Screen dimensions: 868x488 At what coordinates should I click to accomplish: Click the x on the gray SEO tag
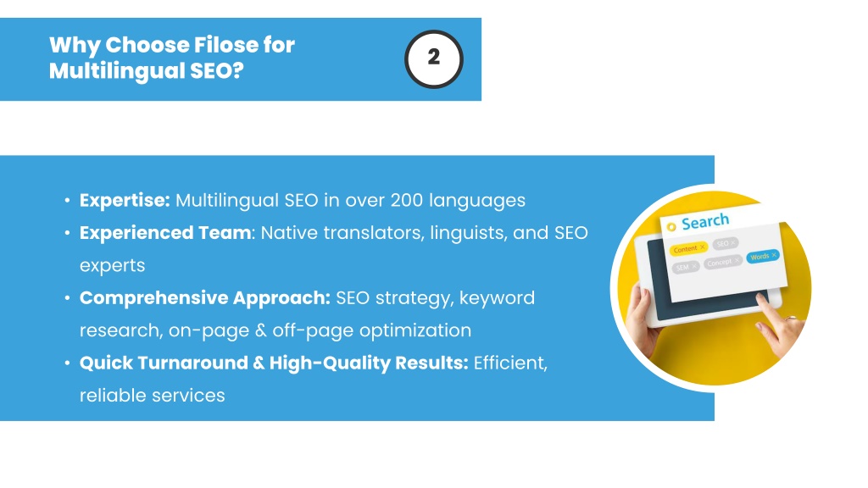(733, 243)
